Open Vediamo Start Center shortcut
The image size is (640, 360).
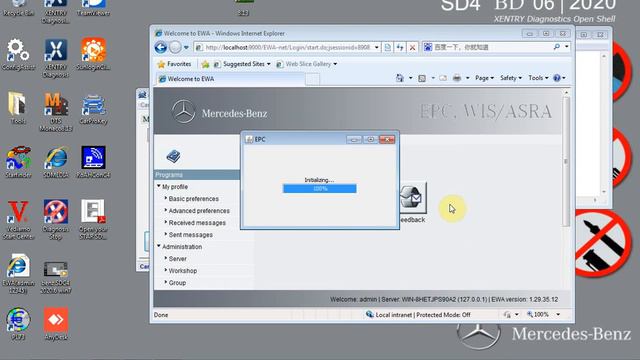click(x=18, y=220)
